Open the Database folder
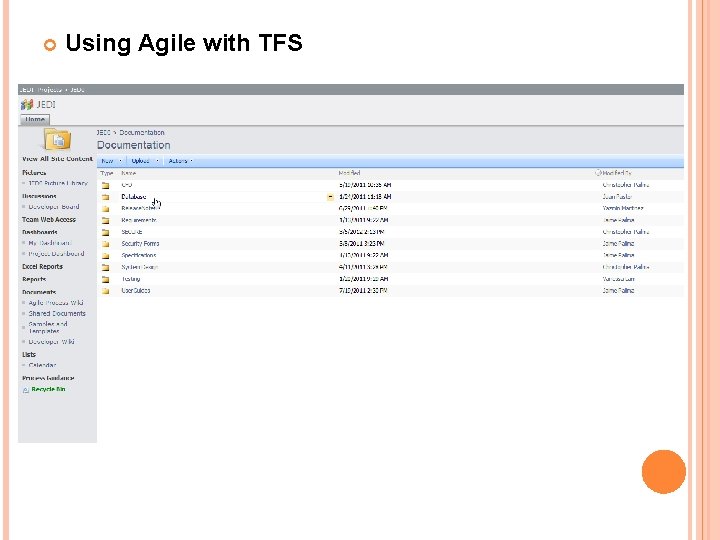Image resolution: width=720 pixels, height=540 pixels. coord(134,197)
